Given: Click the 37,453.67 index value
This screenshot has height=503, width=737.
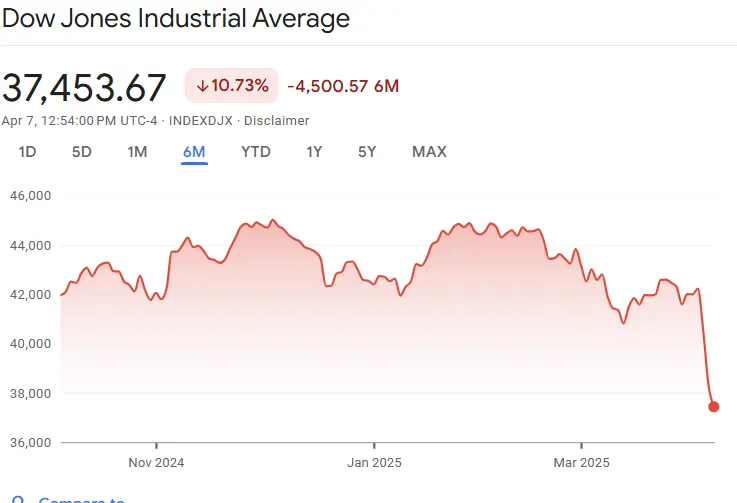Looking at the screenshot, I should pyautogui.click(x=84, y=88).
